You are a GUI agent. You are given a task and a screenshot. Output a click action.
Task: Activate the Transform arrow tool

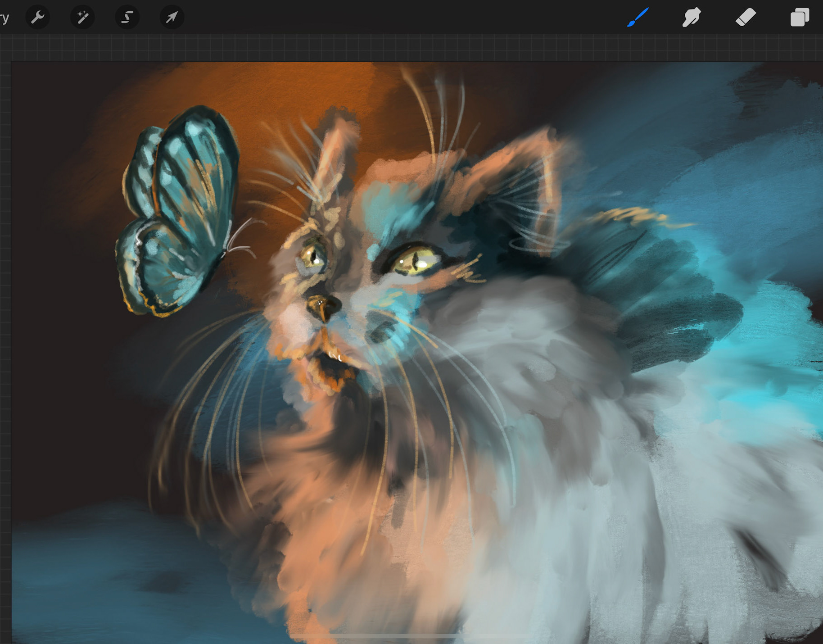172,18
